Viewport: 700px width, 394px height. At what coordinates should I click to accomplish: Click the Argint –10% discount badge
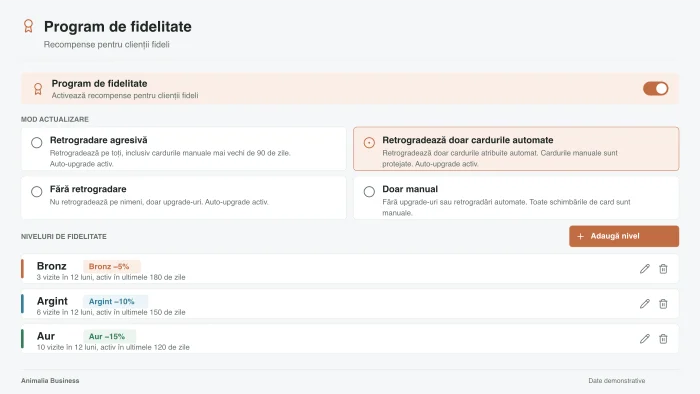click(115, 302)
